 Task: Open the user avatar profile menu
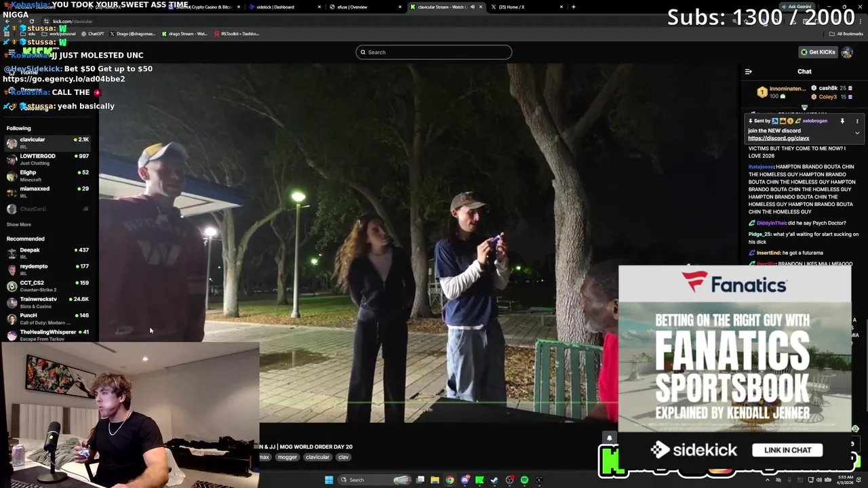click(x=847, y=52)
